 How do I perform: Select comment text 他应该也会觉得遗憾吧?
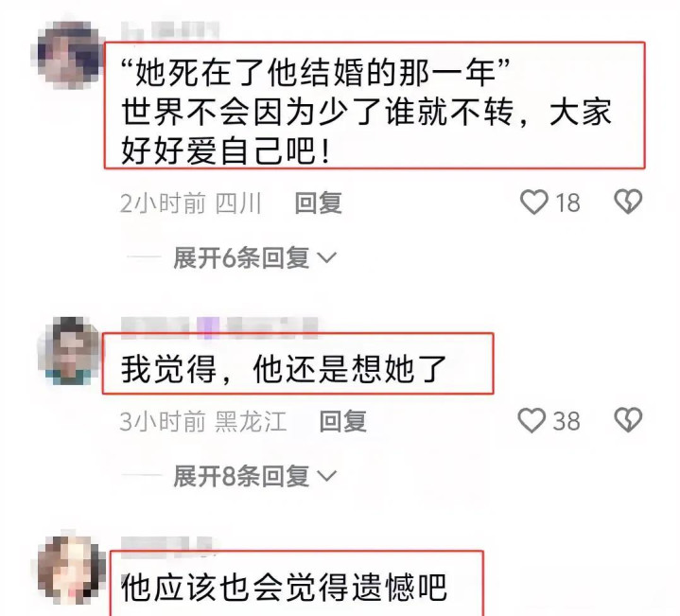point(284,588)
